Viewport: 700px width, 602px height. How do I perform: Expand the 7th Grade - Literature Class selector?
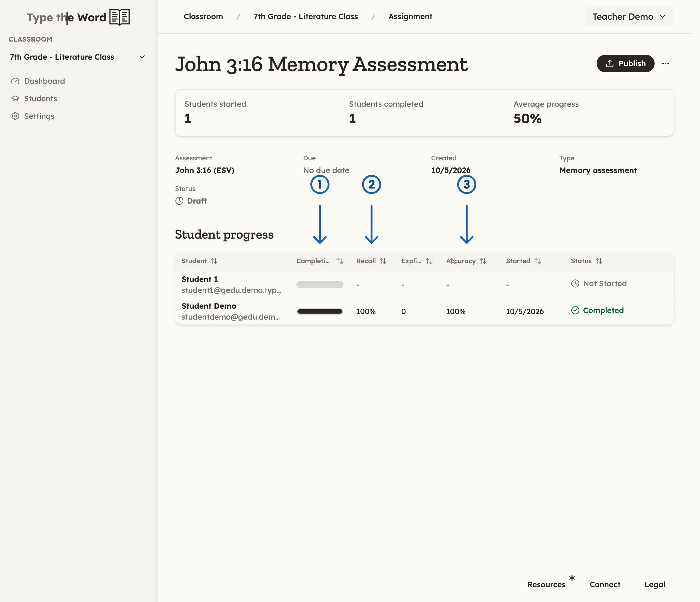(x=78, y=57)
